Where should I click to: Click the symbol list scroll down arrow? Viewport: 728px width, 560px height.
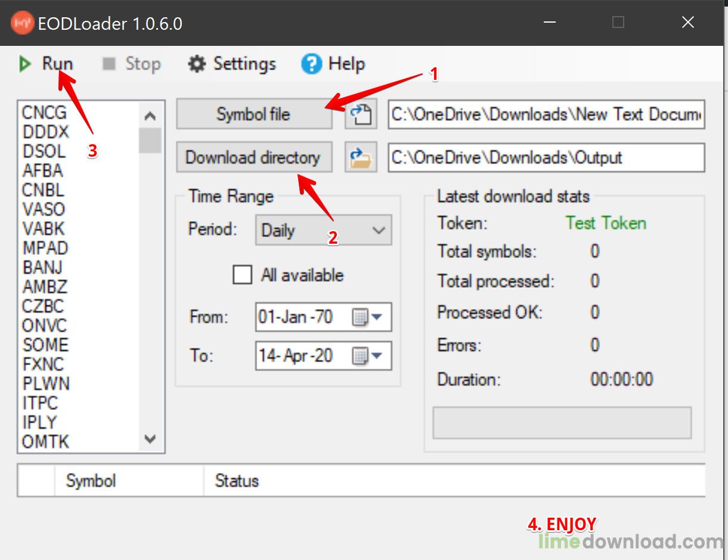150,439
